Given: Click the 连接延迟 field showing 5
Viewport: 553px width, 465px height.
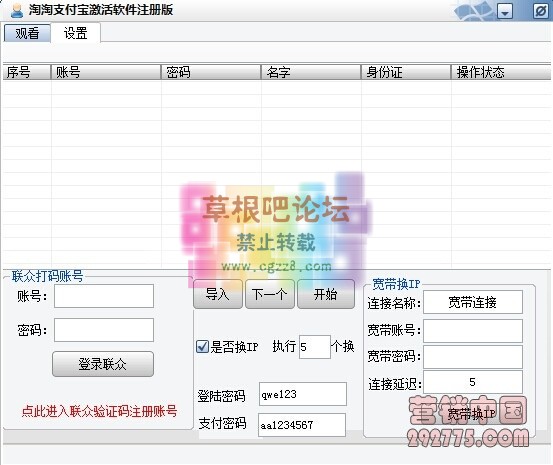Looking at the screenshot, I should point(473,382).
